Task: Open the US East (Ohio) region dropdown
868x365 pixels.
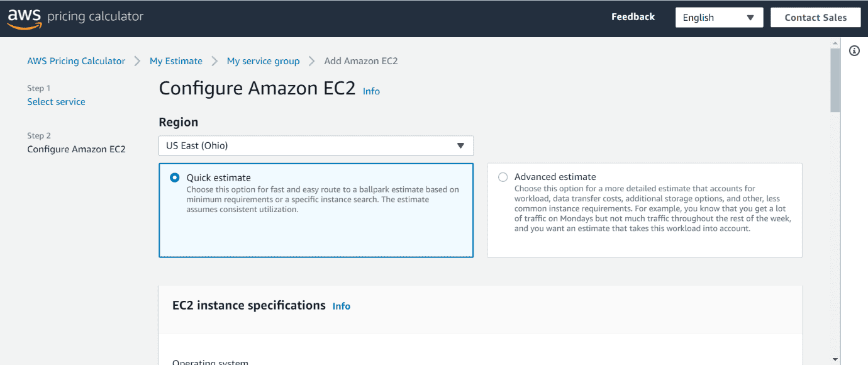Action: pos(316,145)
